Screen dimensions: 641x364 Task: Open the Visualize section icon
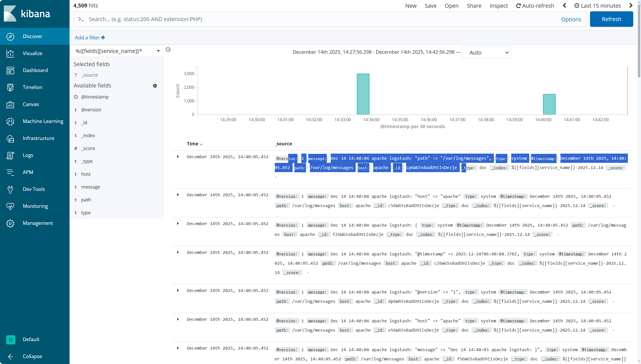click(x=10, y=54)
